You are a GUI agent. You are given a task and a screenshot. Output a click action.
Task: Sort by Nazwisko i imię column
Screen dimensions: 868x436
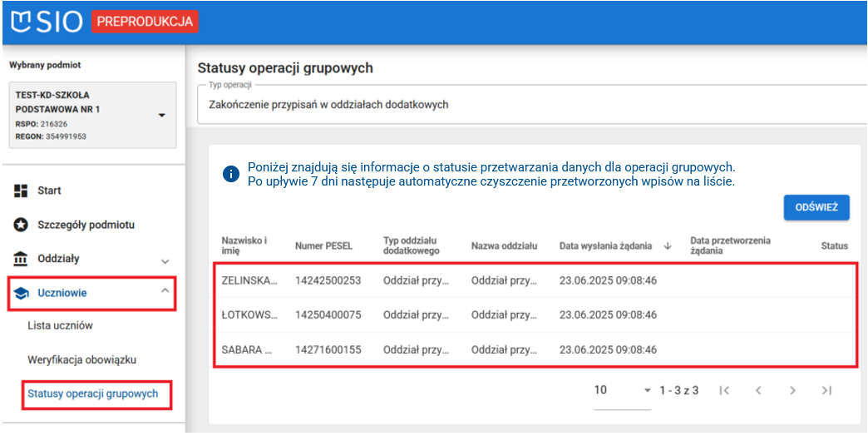point(244,245)
